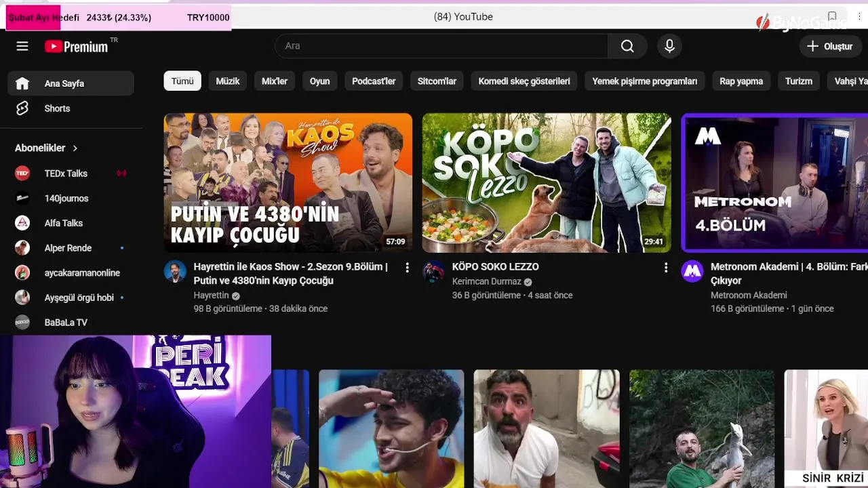Click the Oluştur create button

pos(829,46)
